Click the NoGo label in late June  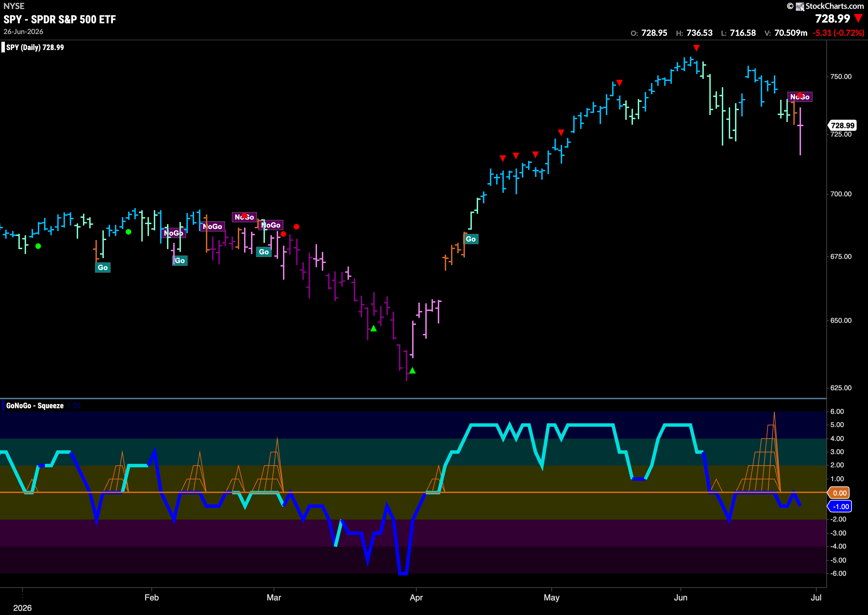(800, 97)
